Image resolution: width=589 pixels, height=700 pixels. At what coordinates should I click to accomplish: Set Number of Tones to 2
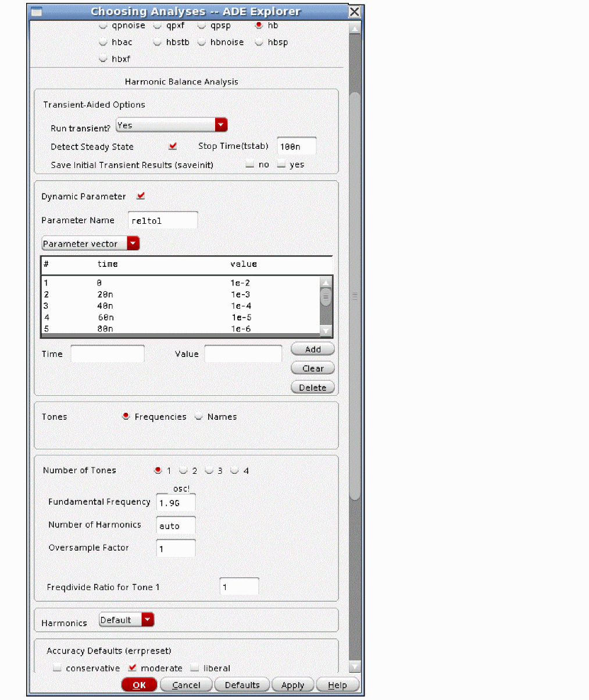click(183, 470)
